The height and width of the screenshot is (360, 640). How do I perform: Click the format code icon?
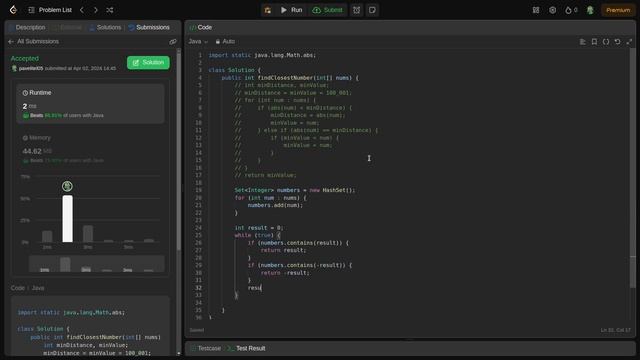pos(582,42)
